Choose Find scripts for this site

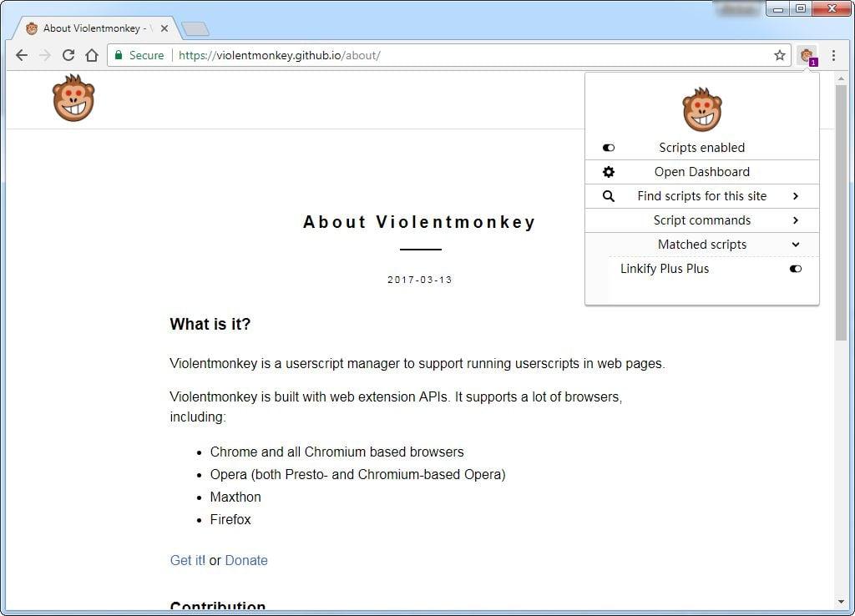[701, 196]
